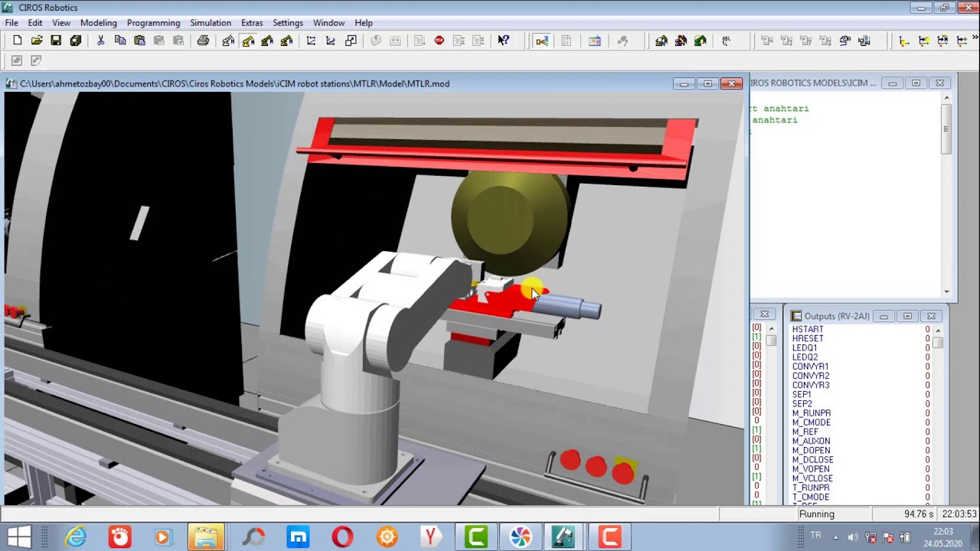Viewport: 980px width, 551px height.
Task: Open a model with the Open folder icon
Action: (37, 41)
